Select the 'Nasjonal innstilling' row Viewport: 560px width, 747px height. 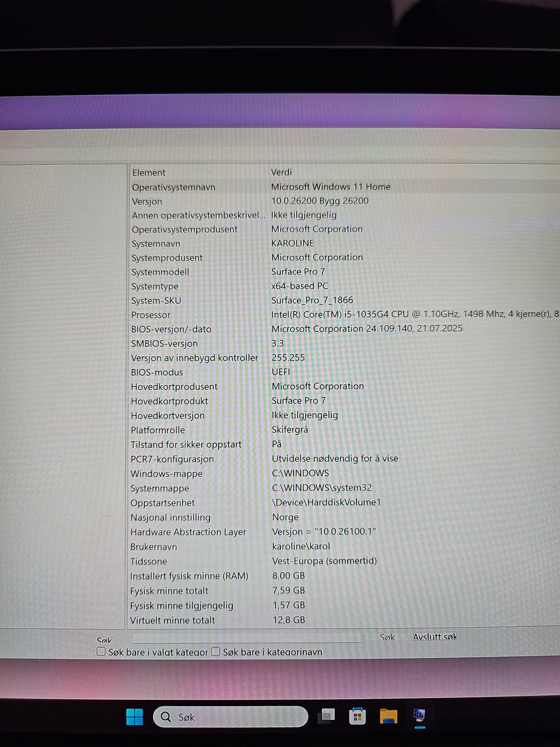[x=345, y=517]
